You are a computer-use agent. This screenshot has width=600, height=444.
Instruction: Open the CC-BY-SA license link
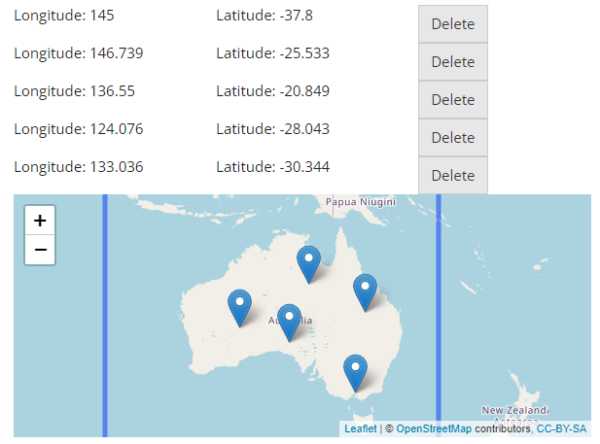[561, 429]
